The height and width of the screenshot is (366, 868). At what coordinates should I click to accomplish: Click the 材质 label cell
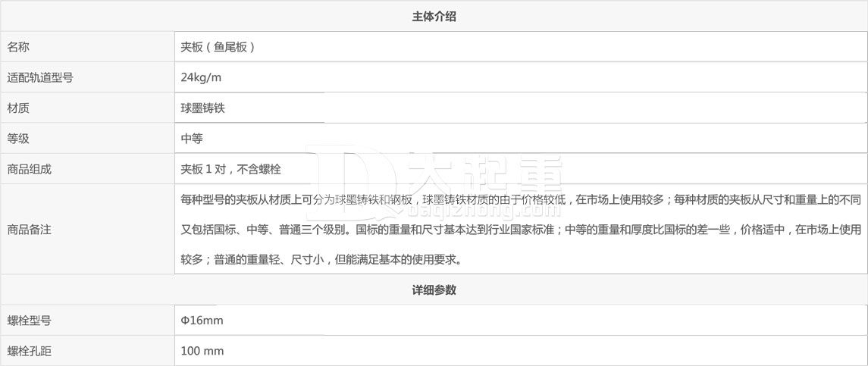click(x=87, y=108)
